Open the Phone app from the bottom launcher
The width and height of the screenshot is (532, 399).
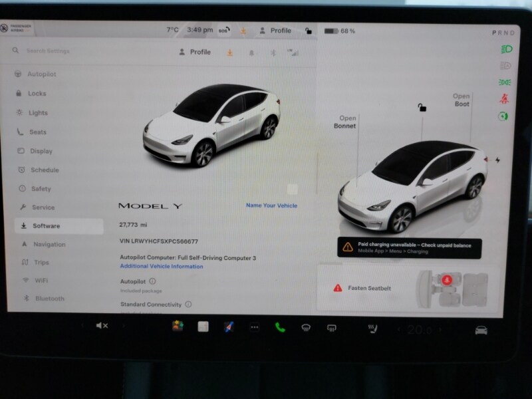(279, 327)
